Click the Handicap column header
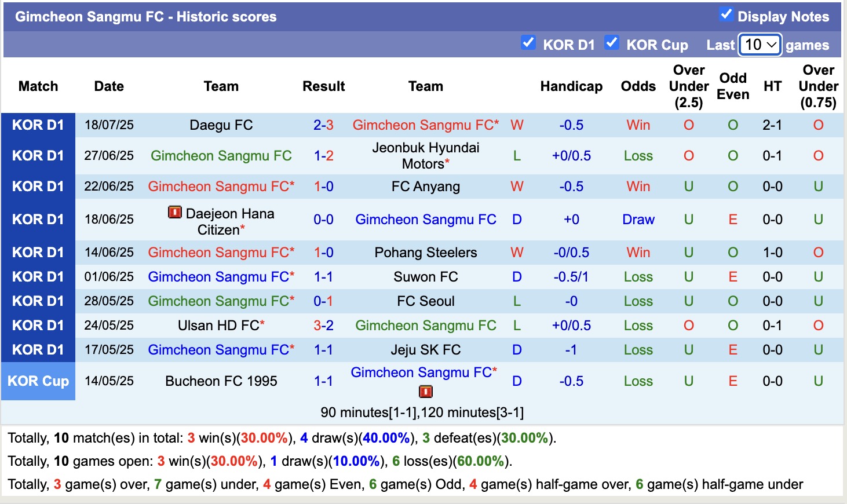Viewport: 847px width, 504px height. 571,86
